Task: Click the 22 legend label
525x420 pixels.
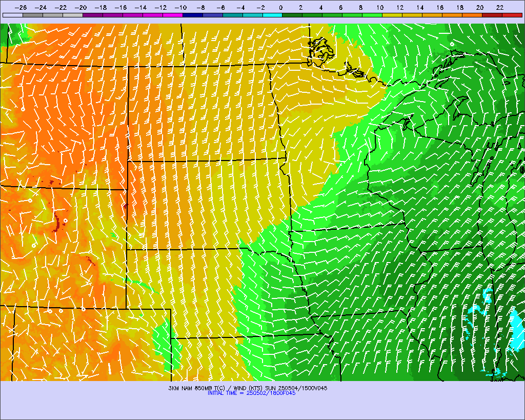Action: [x=500, y=8]
